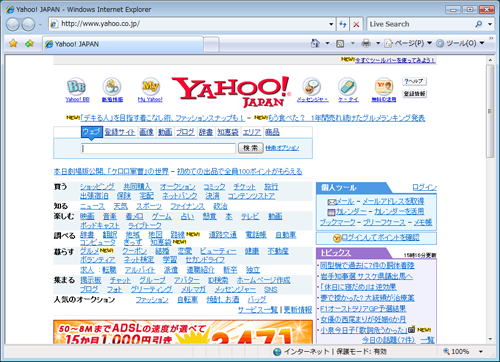Click the 検索 search button
The height and width of the screenshot is (362, 500).
251,148
